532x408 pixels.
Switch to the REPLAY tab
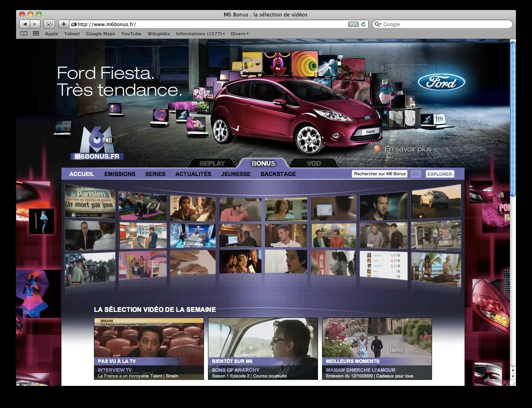tap(212, 163)
